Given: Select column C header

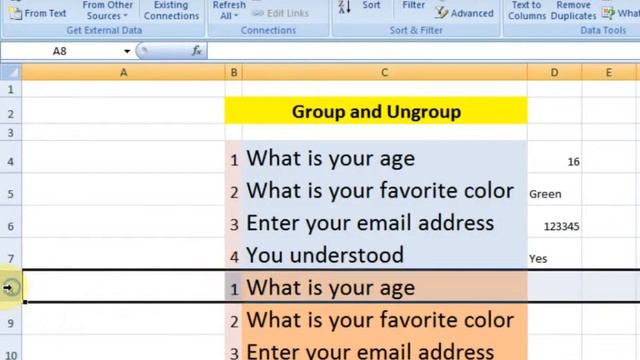Looking at the screenshot, I should point(384,73).
